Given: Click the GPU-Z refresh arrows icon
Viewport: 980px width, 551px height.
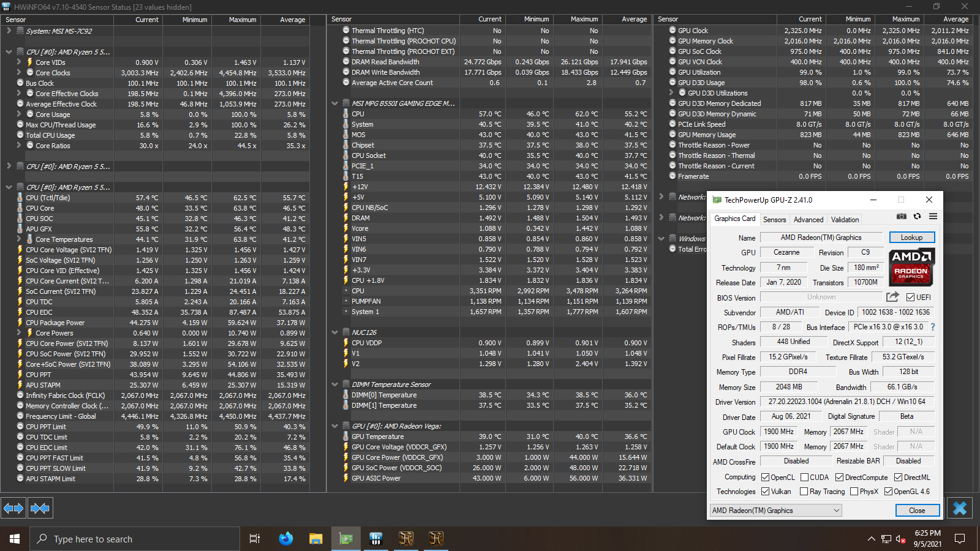Looking at the screenshot, I should click(917, 216).
